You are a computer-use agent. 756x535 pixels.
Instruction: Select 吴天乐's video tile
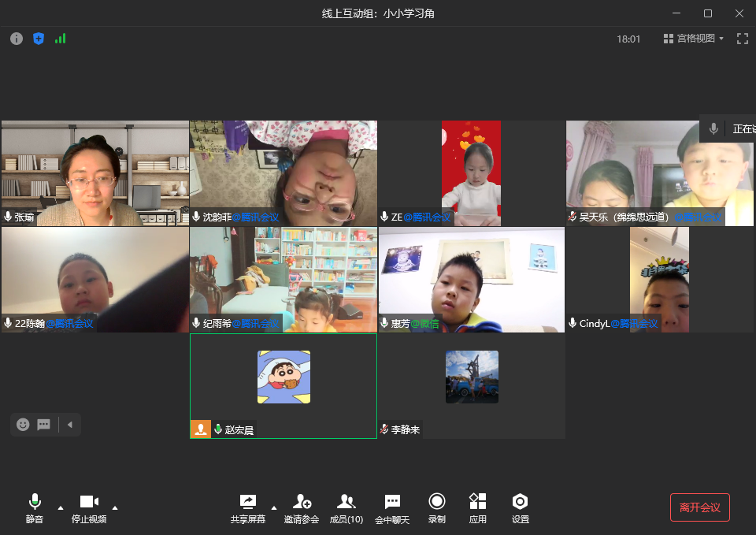pos(660,173)
